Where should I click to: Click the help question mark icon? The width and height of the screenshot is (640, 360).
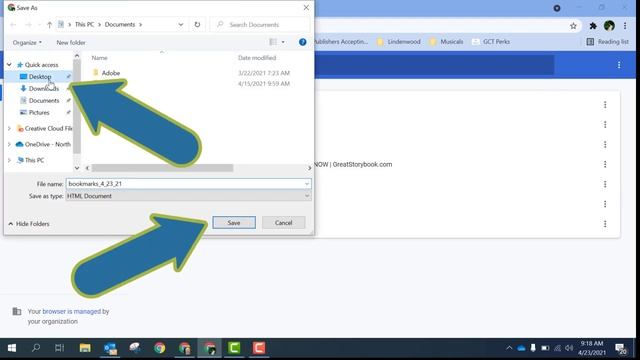coord(302,42)
